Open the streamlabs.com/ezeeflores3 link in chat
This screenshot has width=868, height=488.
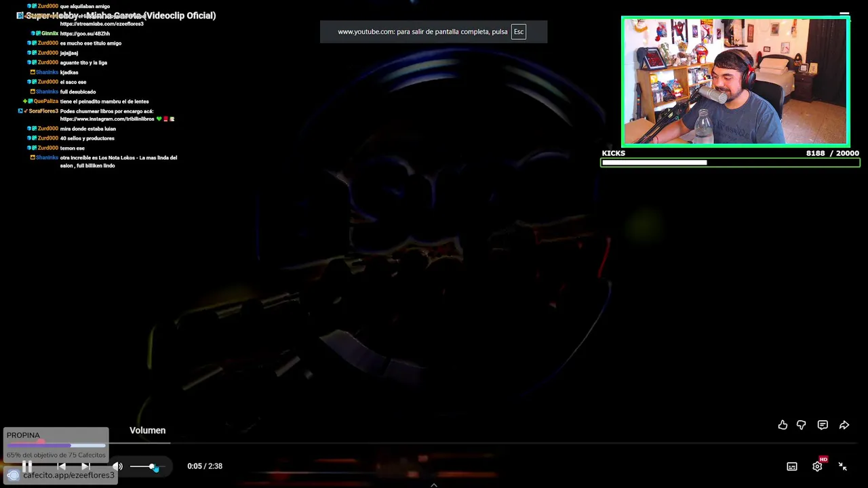point(102,24)
